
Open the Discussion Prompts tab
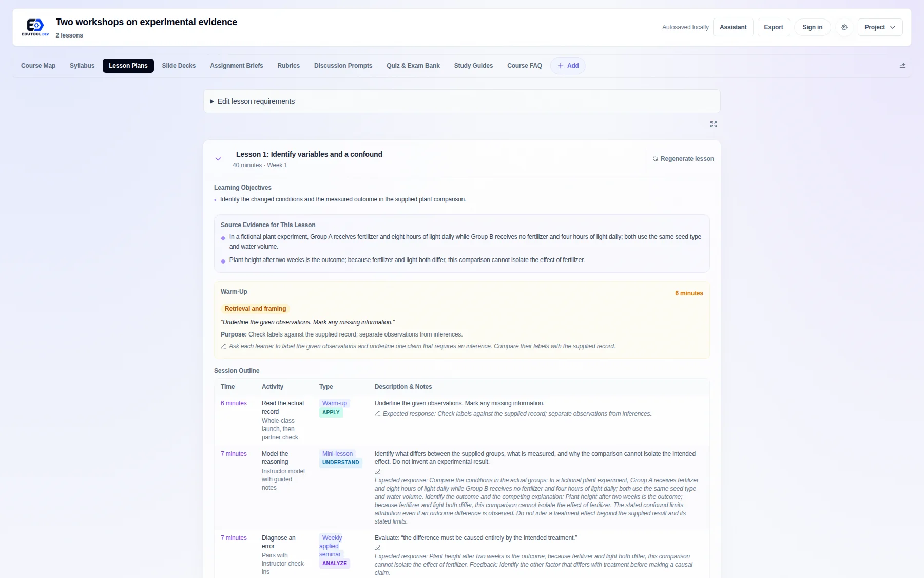pyautogui.click(x=343, y=66)
